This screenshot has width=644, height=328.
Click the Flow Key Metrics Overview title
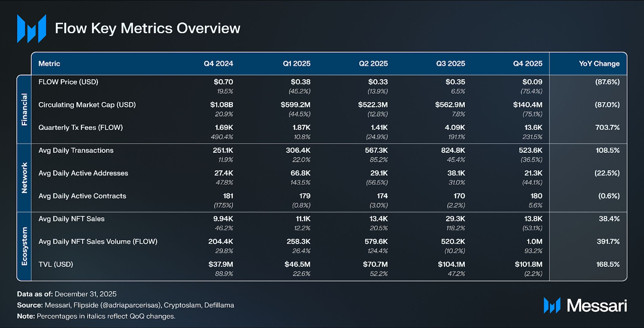click(x=147, y=28)
